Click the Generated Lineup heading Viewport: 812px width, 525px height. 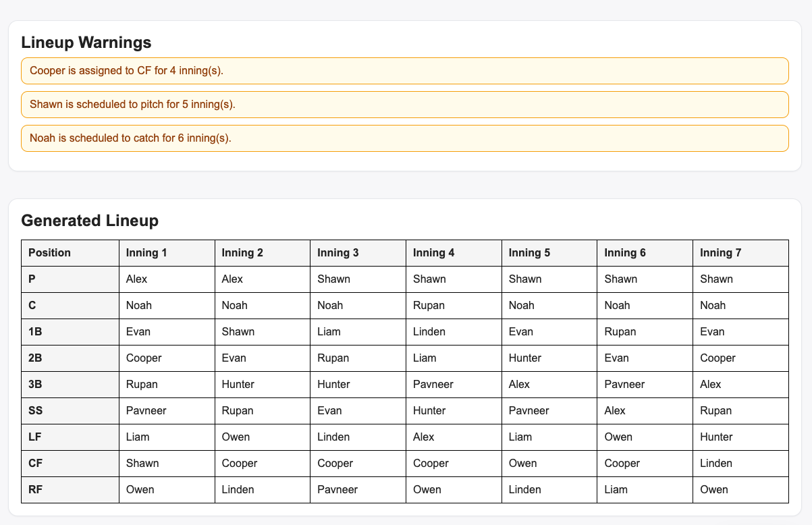coord(90,221)
